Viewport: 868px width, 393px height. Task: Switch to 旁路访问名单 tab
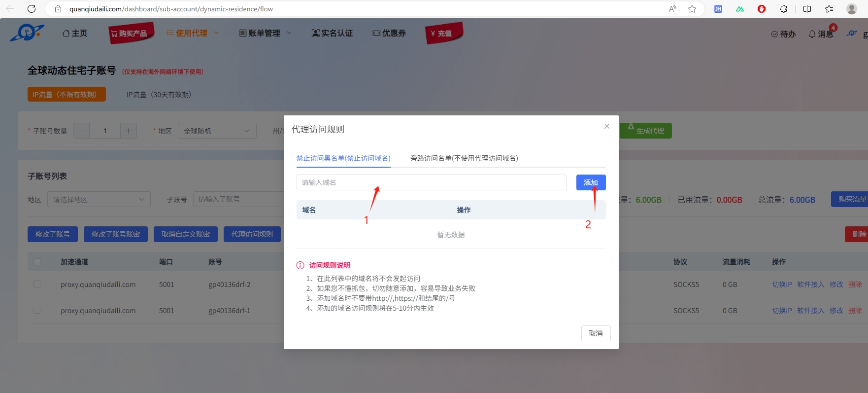point(464,158)
